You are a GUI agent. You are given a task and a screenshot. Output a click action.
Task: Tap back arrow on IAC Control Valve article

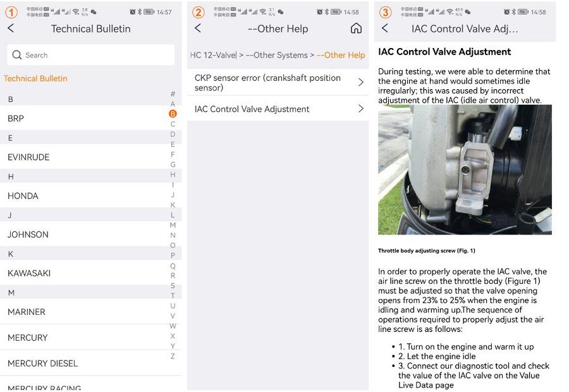(385, 28)
